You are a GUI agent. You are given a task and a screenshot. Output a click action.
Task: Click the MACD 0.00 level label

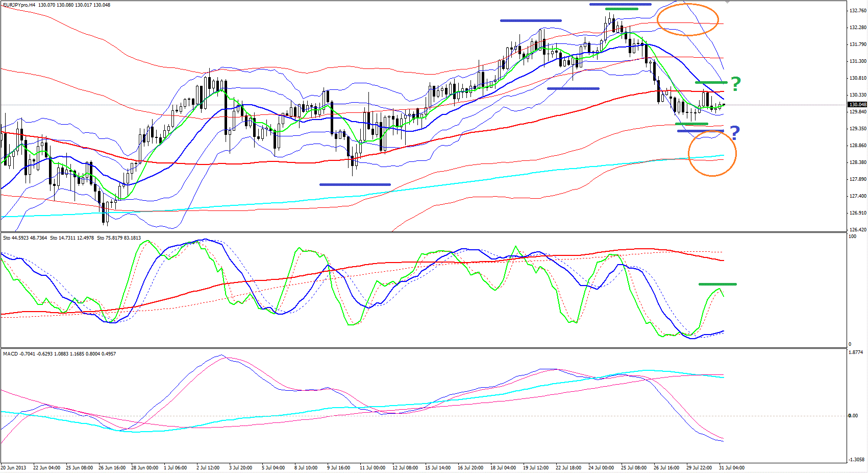(x=853, y=415)
